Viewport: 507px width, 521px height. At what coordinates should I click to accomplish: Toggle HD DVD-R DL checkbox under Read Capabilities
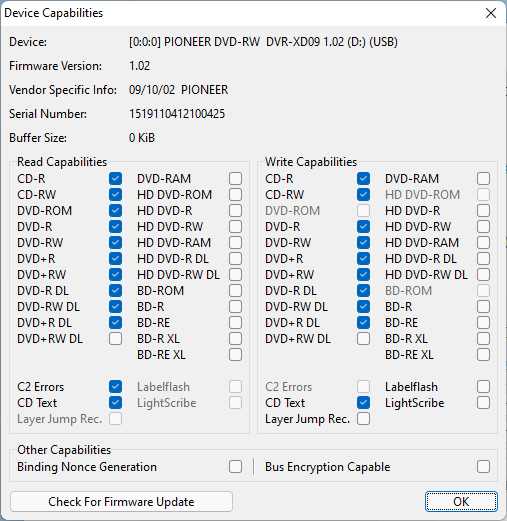click(x=235, y=259)
